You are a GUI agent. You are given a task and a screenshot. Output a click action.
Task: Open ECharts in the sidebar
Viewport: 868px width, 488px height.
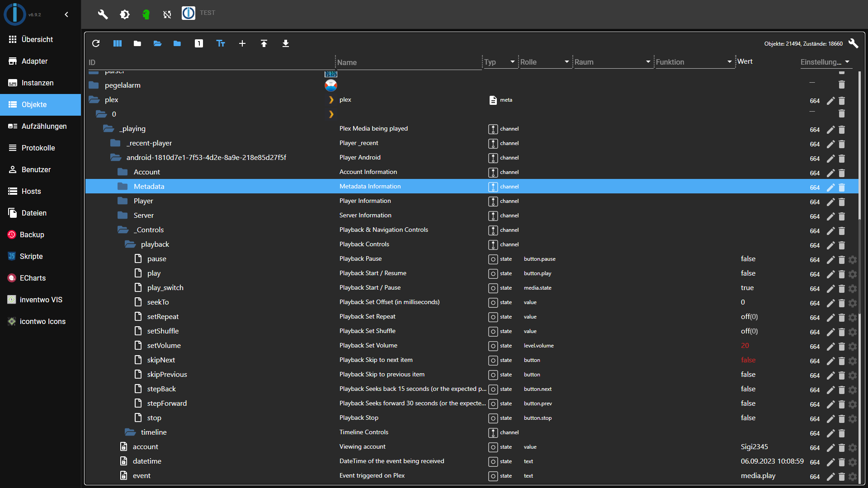[41, 278]
